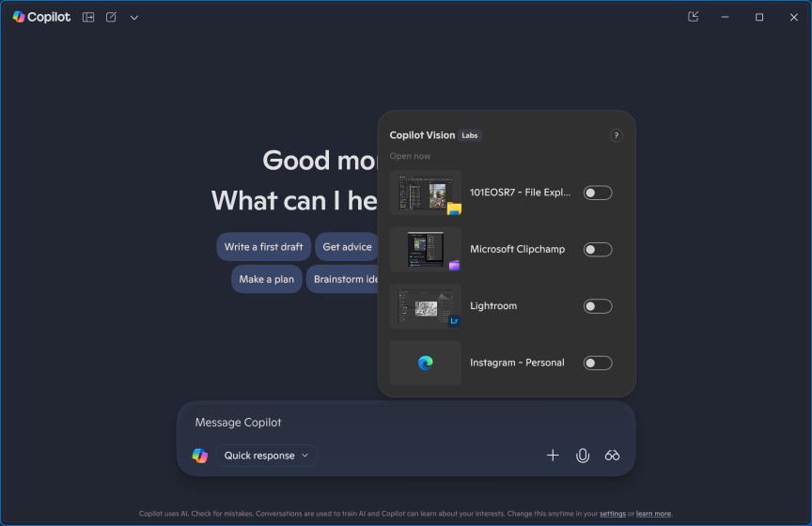Viewport: 812px width, 526px height.
Task: Minimize the Copilot window
Action: point(725,17)
